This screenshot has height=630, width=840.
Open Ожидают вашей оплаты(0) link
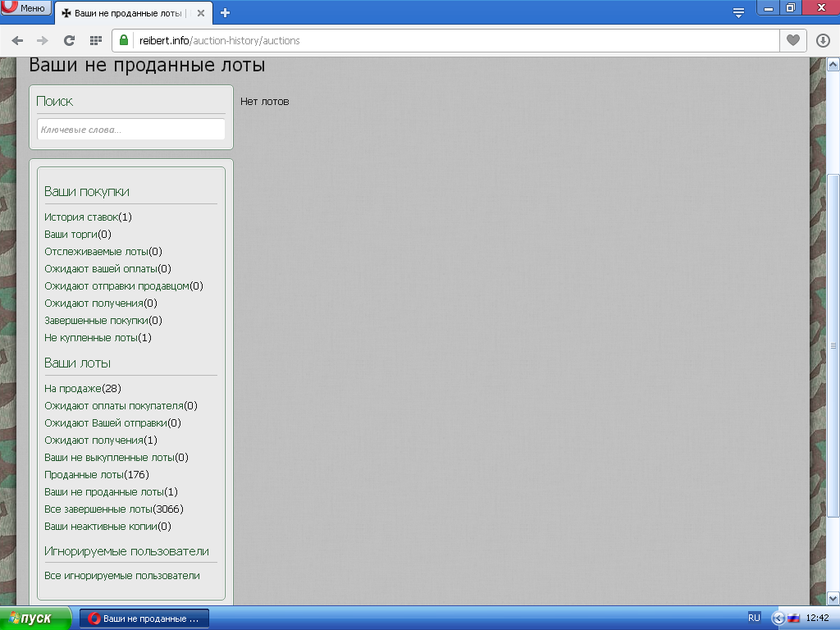[x=107, y=268]
